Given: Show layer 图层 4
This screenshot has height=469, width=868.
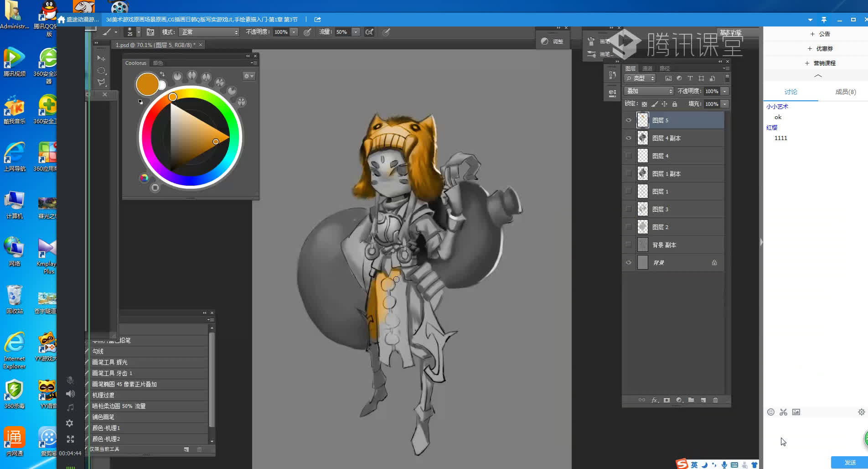Looking at the screenshot, I should click(629, 156).
